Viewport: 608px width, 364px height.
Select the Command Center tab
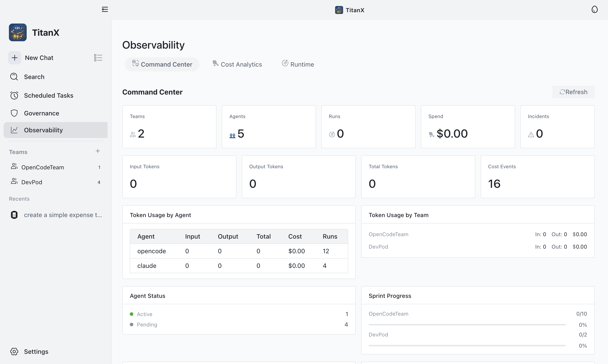[x=162, y=64]
